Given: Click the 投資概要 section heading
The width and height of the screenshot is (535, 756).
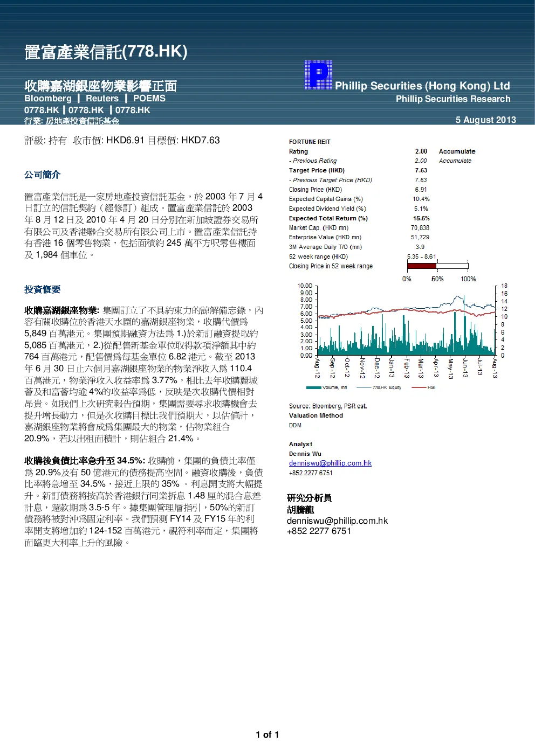Looking at the screenshot, I should coord(42,289).
